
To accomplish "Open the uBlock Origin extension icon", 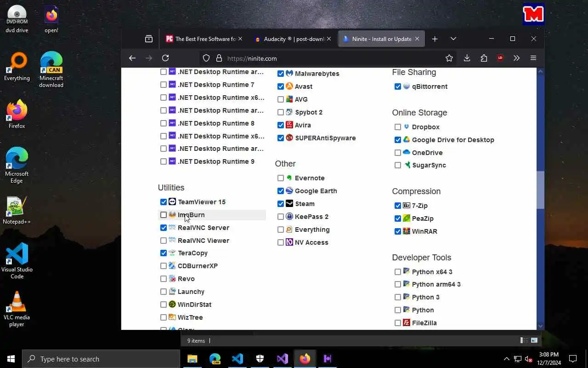I will [500, 58].
